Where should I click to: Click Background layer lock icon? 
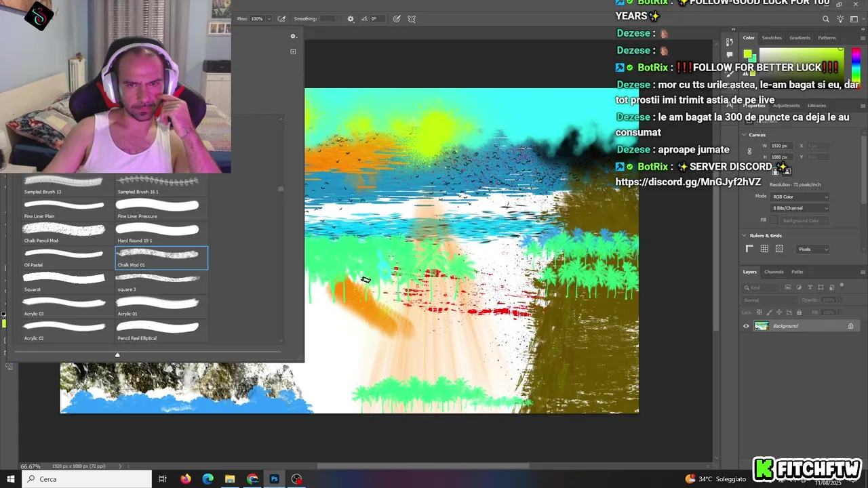[850, 326]
